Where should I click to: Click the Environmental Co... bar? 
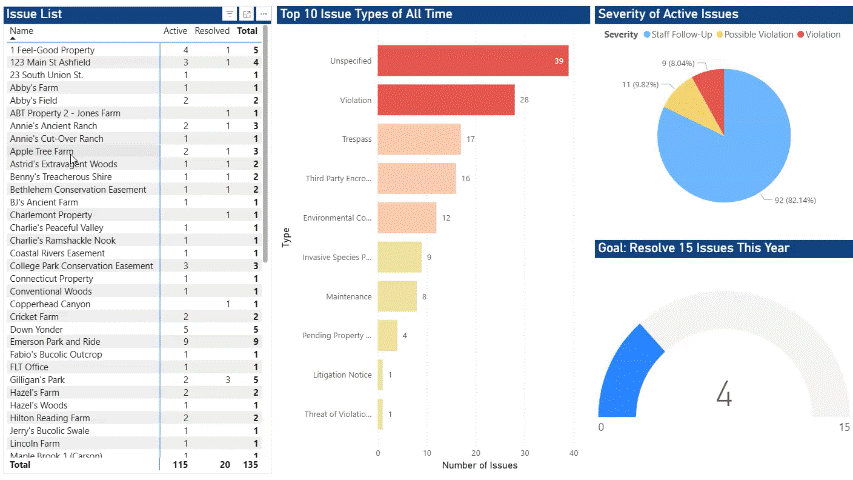point(407,218)
